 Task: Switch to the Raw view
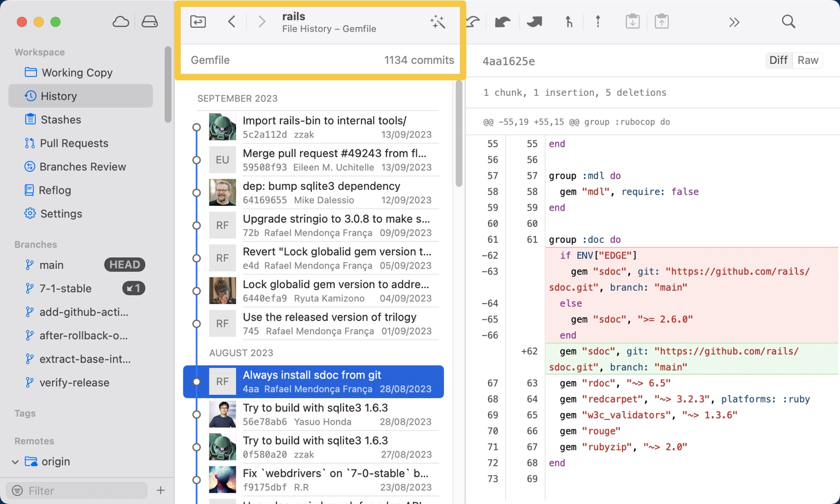point(808,60)
